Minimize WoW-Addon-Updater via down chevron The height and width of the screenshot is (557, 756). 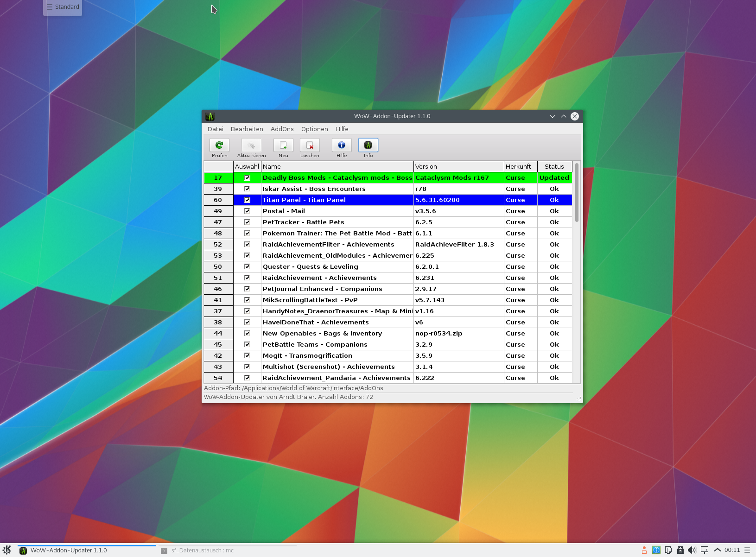[553, 116]
